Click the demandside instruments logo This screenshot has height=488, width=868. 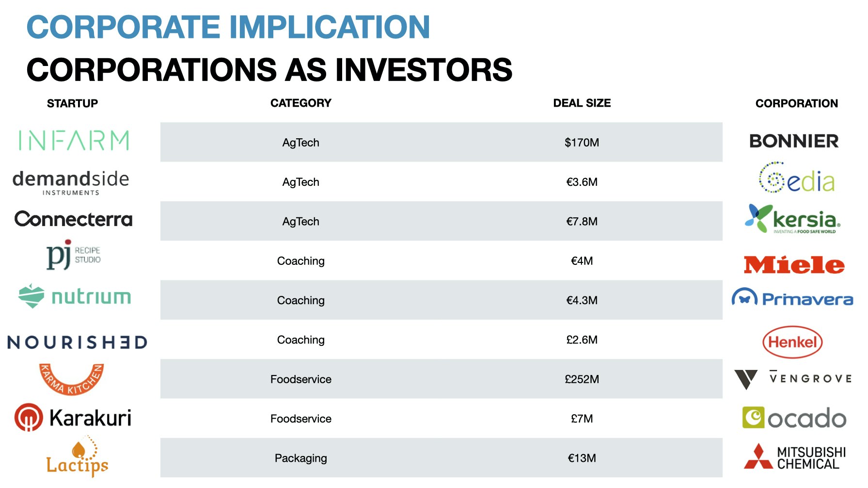pos(71,182)
